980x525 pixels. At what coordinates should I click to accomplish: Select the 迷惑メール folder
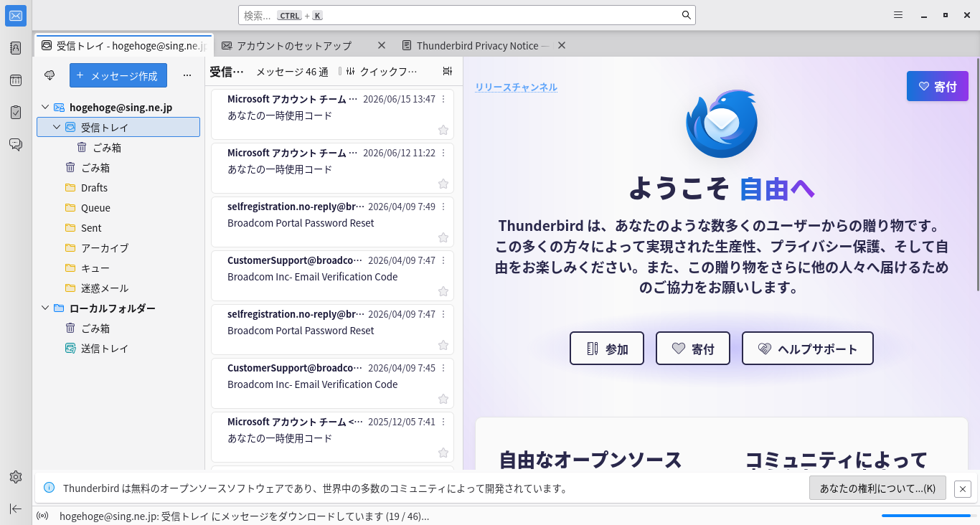click(118, 288)
